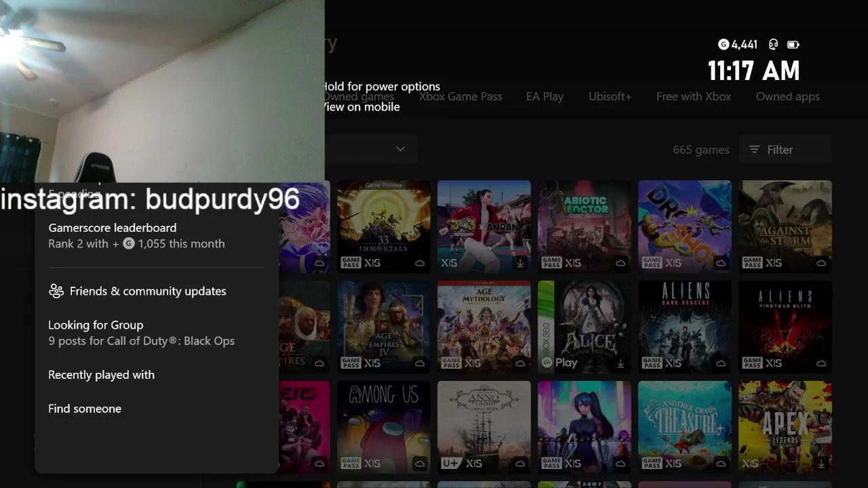
Task: Click the Friends & community updates people icon
Action: 56,291
